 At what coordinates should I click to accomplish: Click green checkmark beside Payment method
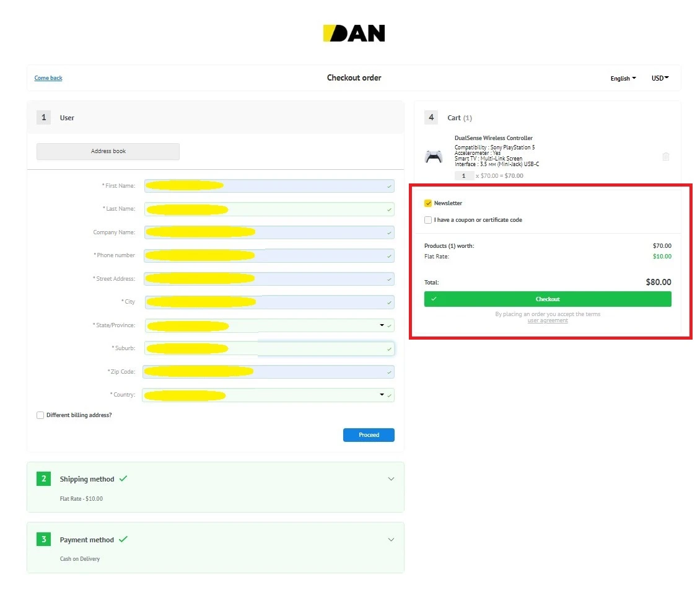click(123, 539)
